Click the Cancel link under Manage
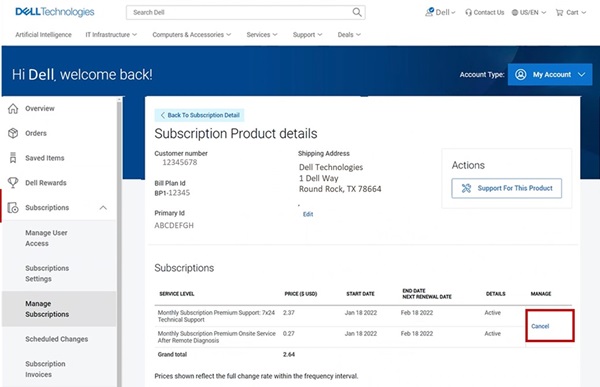Image resolution: width=600 pixels, height=387 pixels. click(x=540, y=326)
